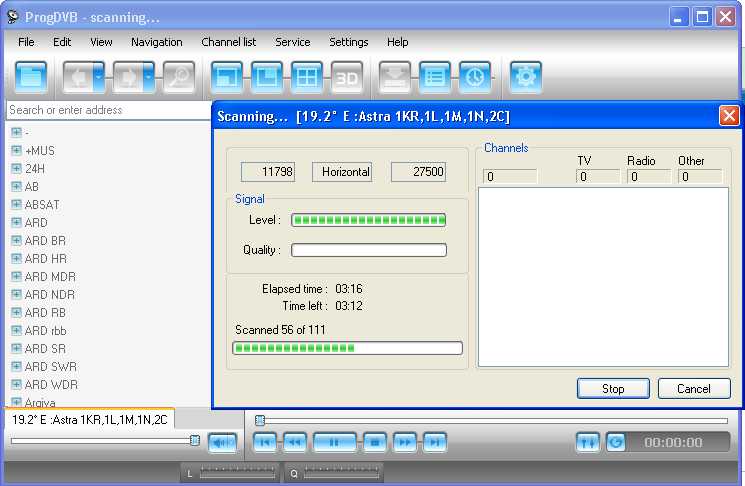Open settings with the gear icon
This screenshot has width=745, height=486.
coord(525,76)
